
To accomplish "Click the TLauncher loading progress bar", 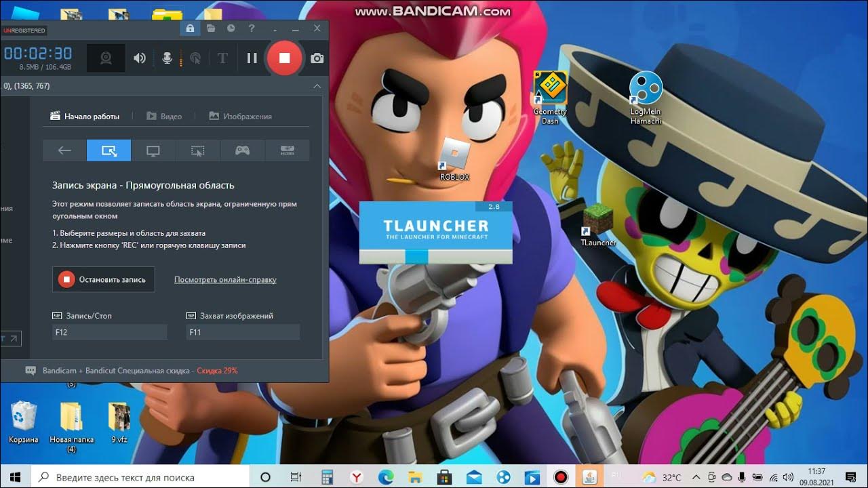I will (x=435, y=256).
